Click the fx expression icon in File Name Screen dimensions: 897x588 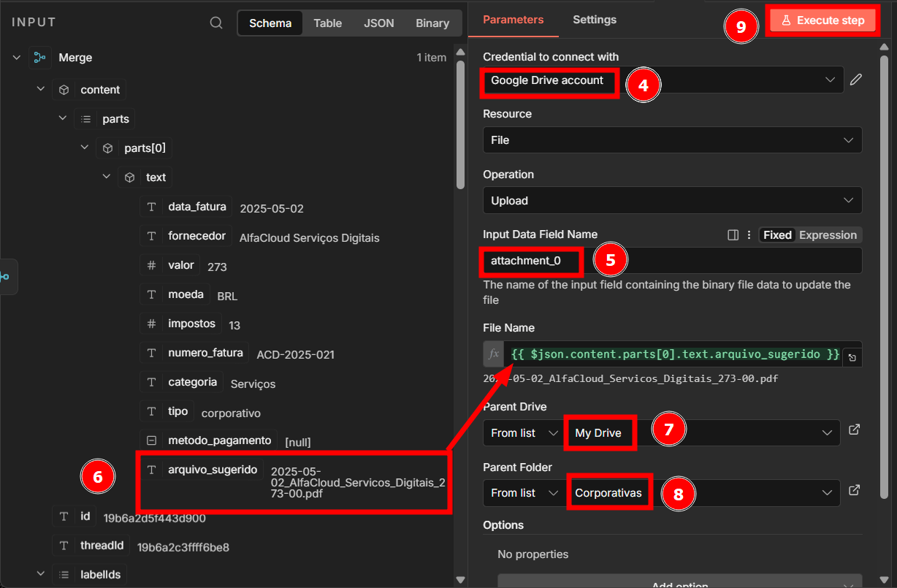(494, 354)
